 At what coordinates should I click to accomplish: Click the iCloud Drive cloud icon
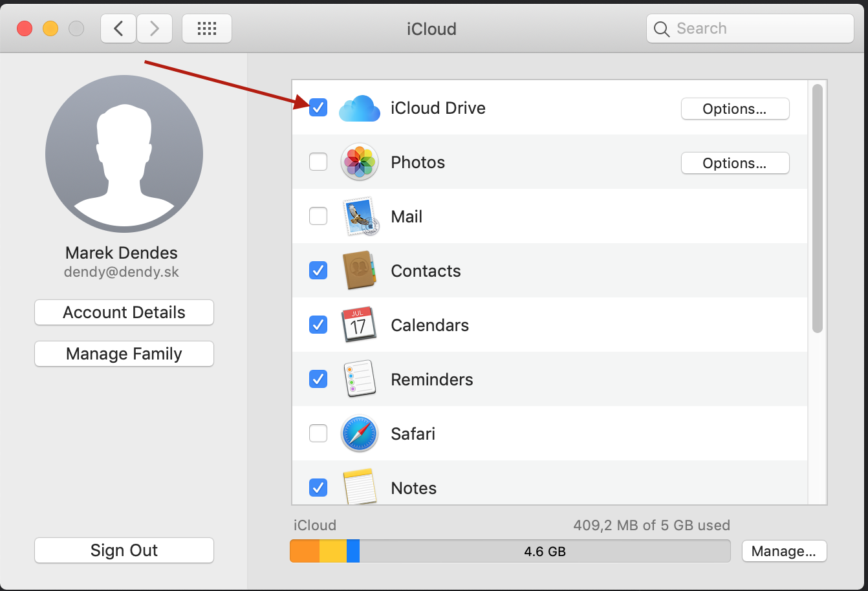pos(360,108)
